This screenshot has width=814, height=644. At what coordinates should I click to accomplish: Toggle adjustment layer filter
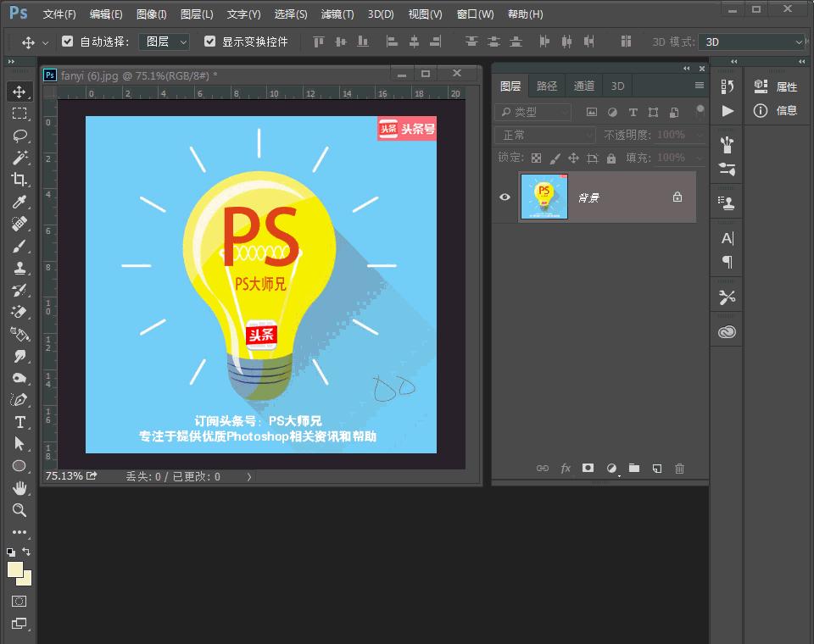(x=612, y=112)
